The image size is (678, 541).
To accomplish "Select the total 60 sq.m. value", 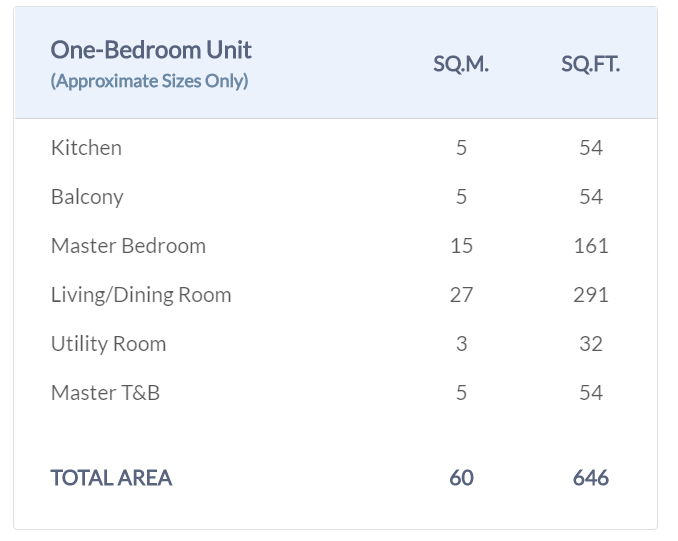I will (x=461, y=477).
